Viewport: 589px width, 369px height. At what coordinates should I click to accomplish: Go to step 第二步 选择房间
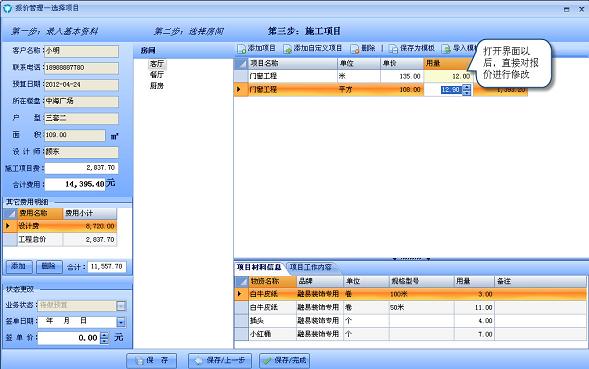tap(188, 31)
